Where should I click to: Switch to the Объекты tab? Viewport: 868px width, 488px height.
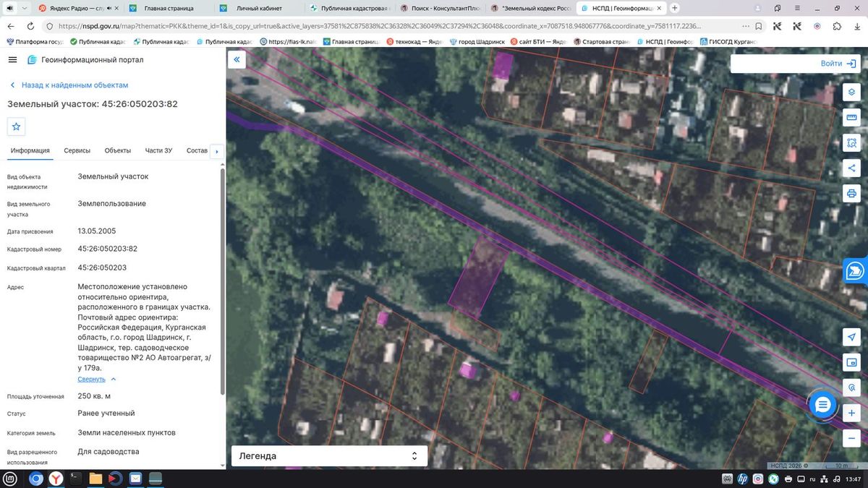click(118, 150)
